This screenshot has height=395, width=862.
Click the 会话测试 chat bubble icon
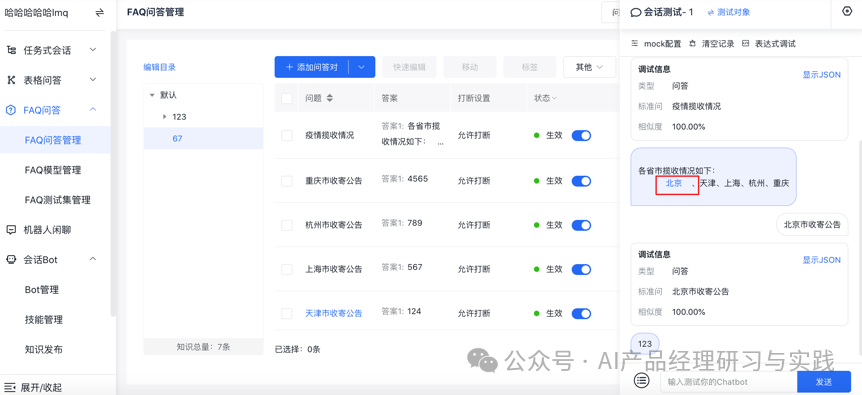636,12
